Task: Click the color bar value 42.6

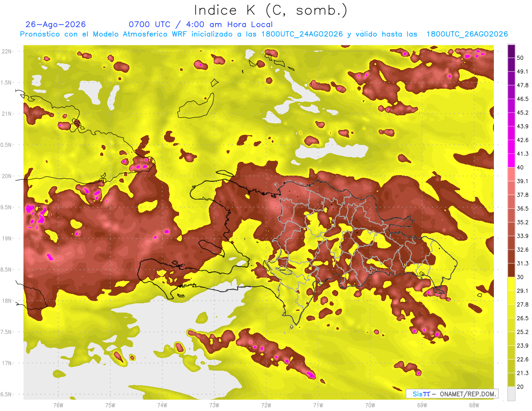Action: [x=523, y=140]
